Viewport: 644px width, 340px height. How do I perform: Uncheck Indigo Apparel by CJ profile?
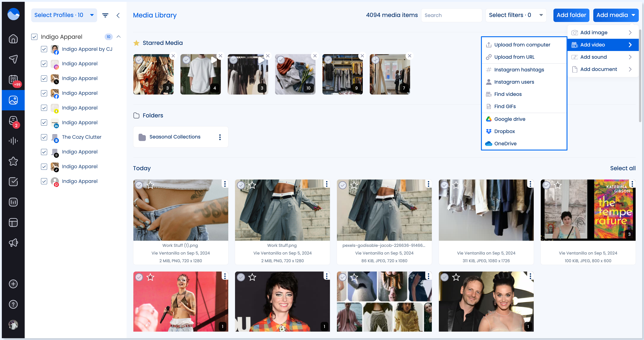pos(44,49)
